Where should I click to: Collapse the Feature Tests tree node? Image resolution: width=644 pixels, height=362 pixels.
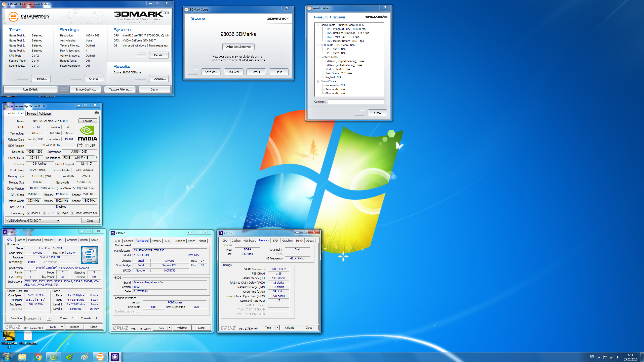click(318, 57)
